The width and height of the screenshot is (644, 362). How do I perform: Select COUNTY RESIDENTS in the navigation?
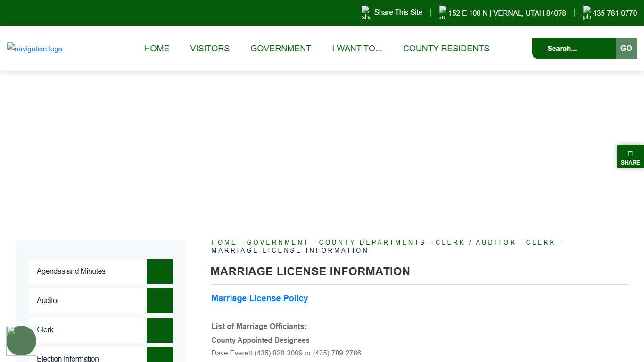click(x=446, y=48)
